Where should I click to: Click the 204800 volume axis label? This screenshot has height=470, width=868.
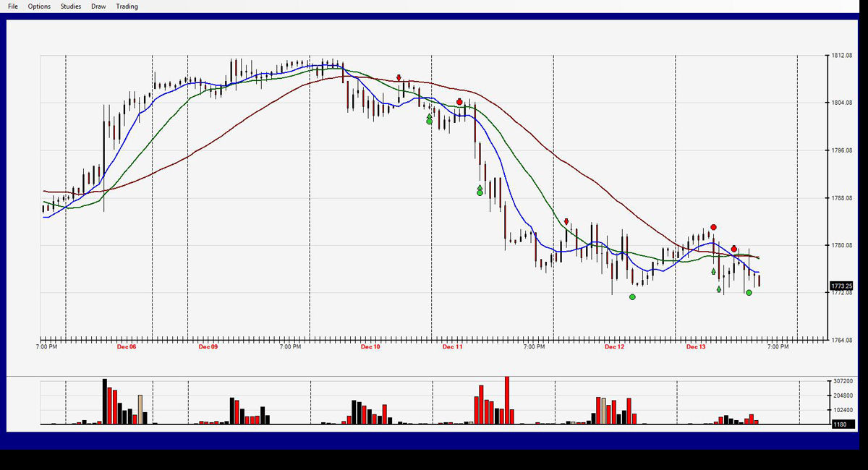coord(843,396)
